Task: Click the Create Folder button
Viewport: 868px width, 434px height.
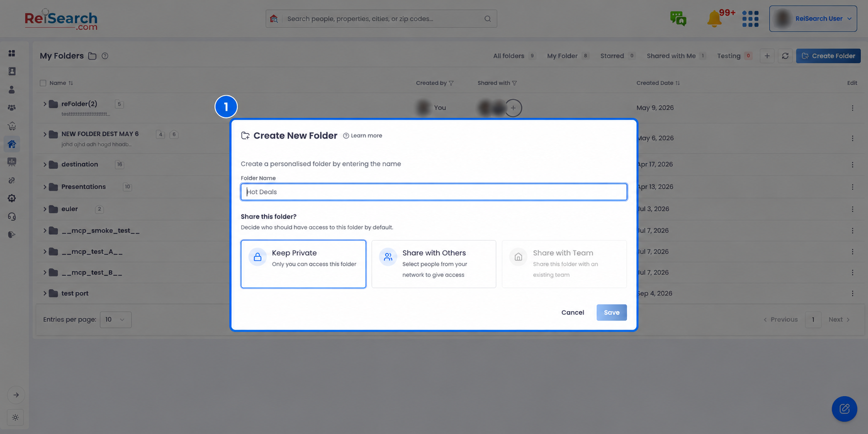Action: [x=828, y=56]
